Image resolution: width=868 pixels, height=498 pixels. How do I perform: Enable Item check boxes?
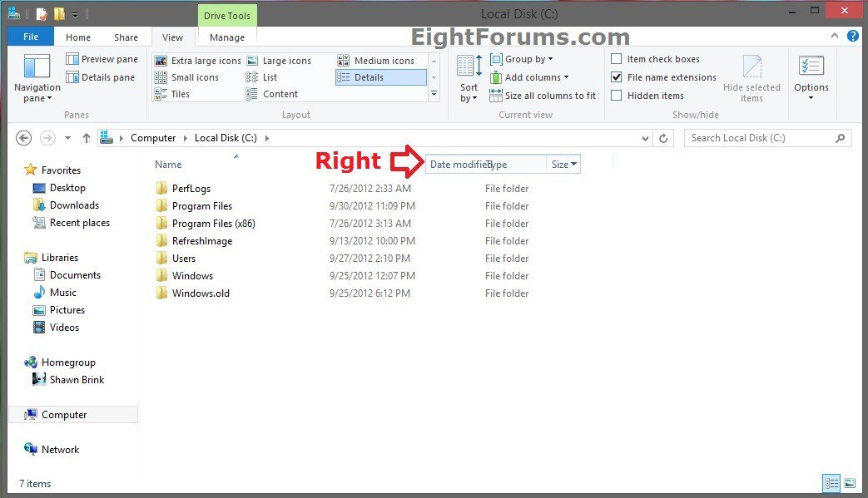(x=617, y=59)
